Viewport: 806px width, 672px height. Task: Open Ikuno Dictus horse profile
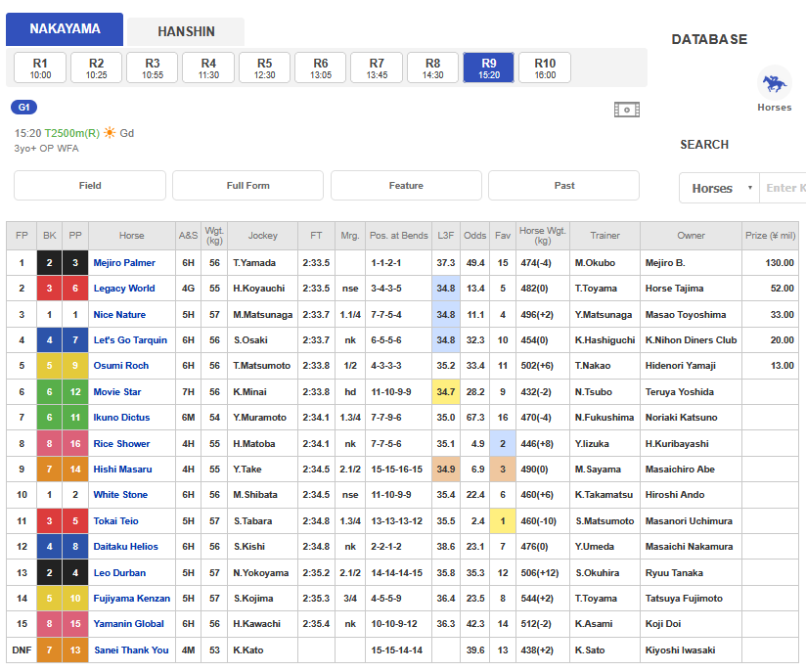(x=121, y=418)
